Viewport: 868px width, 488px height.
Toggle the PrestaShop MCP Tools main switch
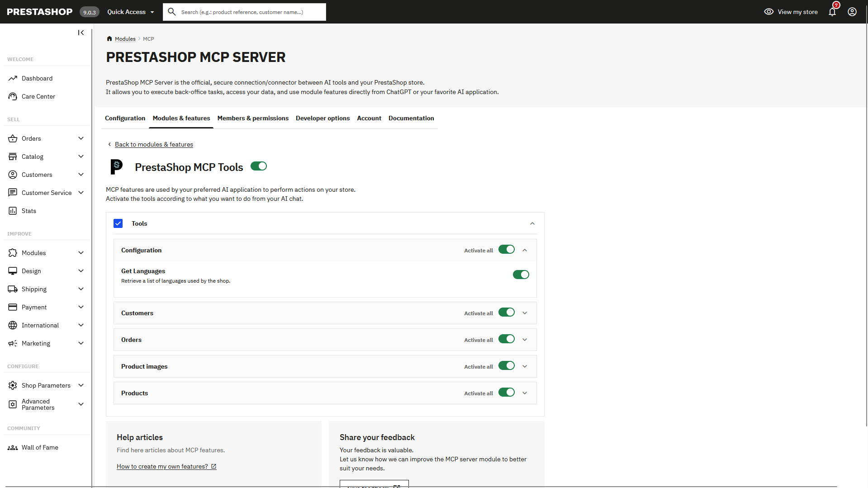coord(259,166)
